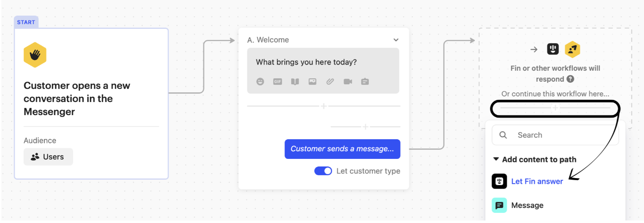Collapse the A. Welcome step chevron
Image resolution: width=644 pixels, height=223 pixels.
(396, 40)
